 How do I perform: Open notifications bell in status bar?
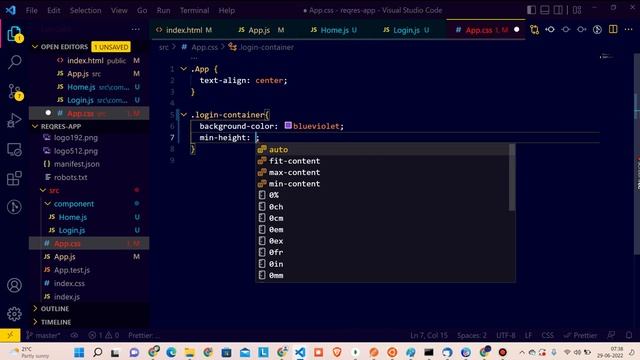629,335
